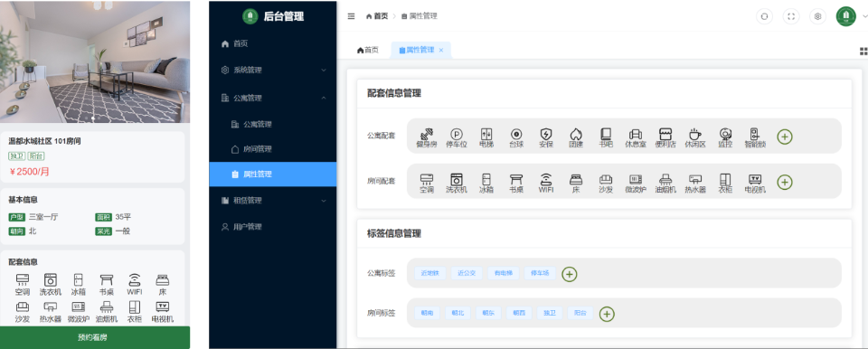Click the 有电梯 apartment tag
868x349 pixels.
click(504, 273)
